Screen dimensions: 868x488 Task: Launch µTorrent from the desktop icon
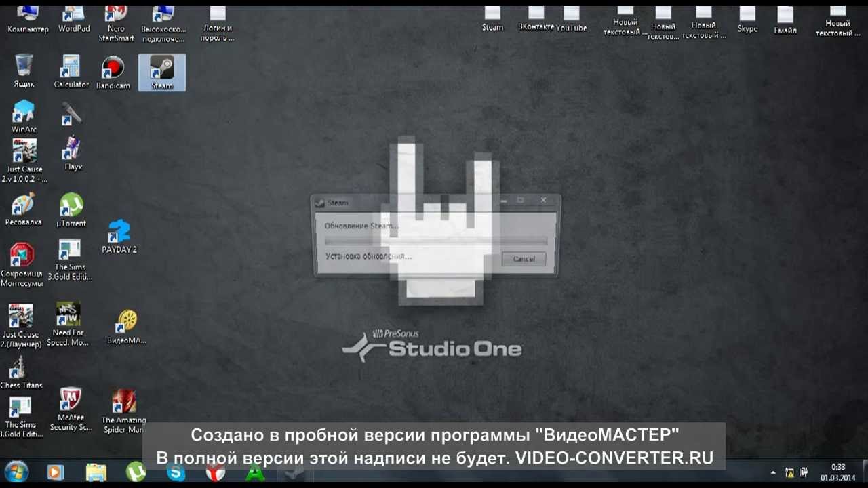71,209
